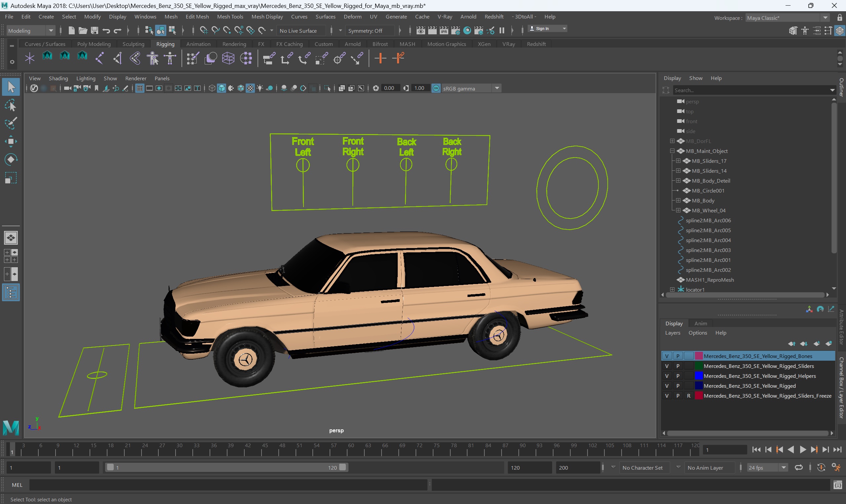Open the Workspace Maya Classic dropdown

pyautogui.click(x=787, y=18)
